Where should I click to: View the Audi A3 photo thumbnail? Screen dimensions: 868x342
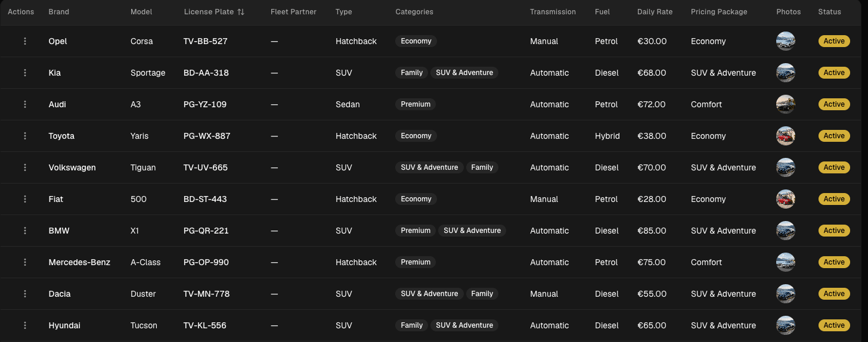(x=786, y=104)
